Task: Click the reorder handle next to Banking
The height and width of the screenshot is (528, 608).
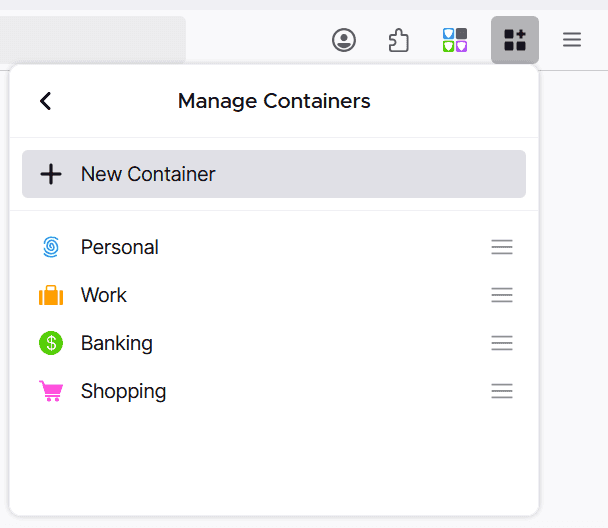Action: (502, 343)
